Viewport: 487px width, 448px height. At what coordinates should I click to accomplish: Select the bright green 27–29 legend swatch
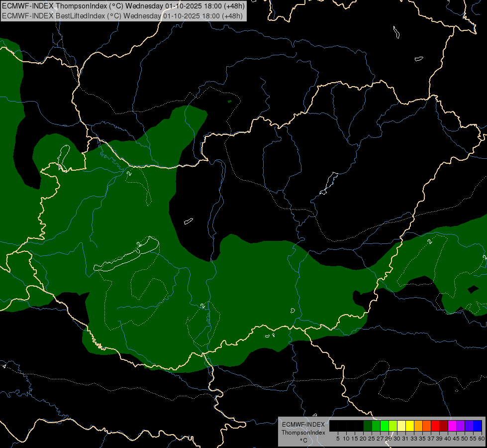point(385,426)
